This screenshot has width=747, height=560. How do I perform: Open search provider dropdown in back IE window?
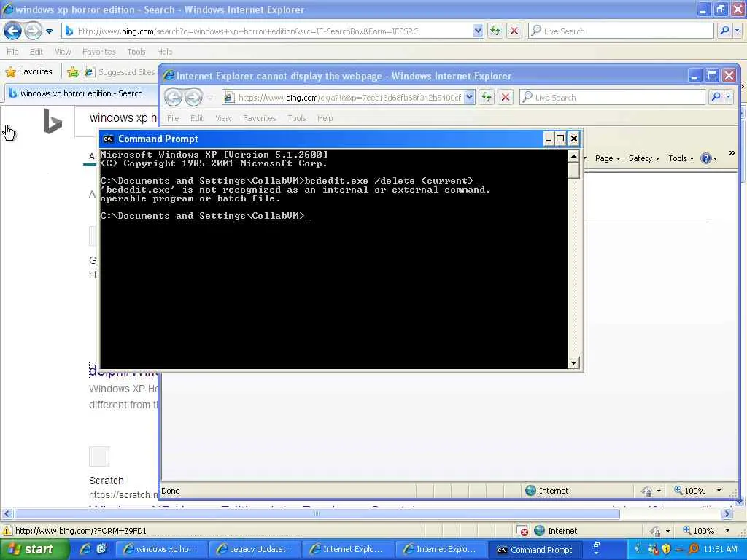(x=737, y=31)
